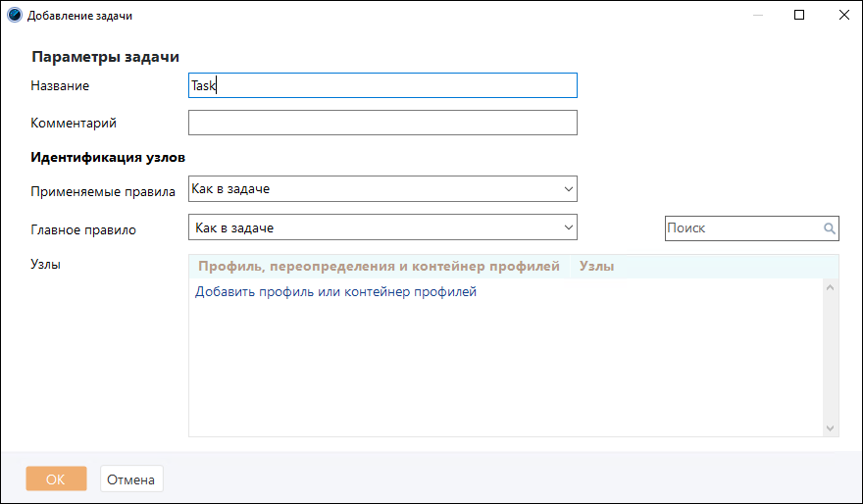Close the Добавление задачи dialog
Viewport: 863px width, 504px height.
click(843, 16)
